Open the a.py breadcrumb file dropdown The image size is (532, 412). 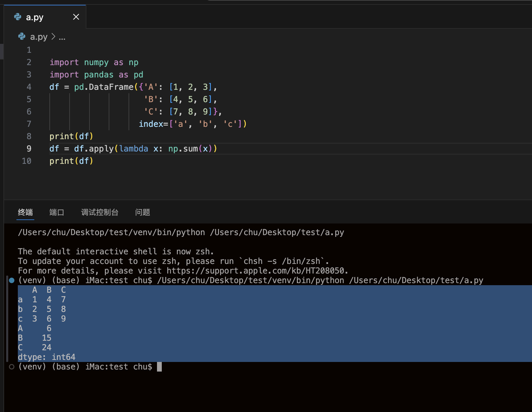point(39,37)
